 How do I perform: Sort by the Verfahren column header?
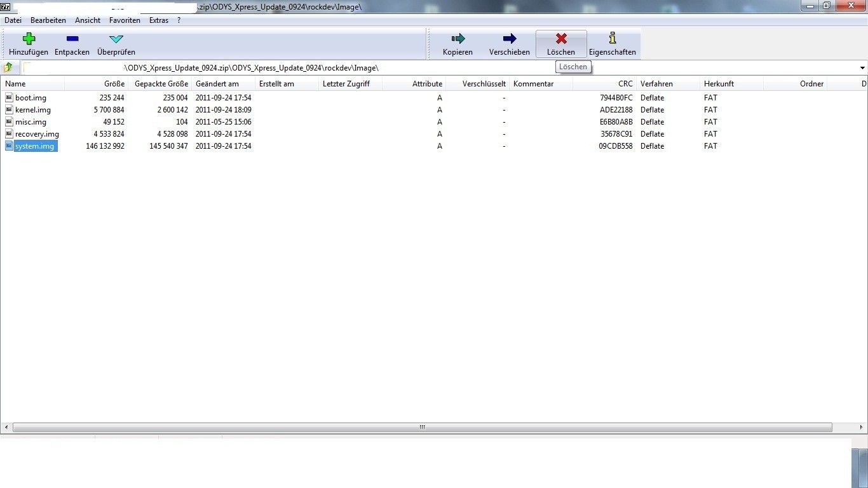point(668,84)
